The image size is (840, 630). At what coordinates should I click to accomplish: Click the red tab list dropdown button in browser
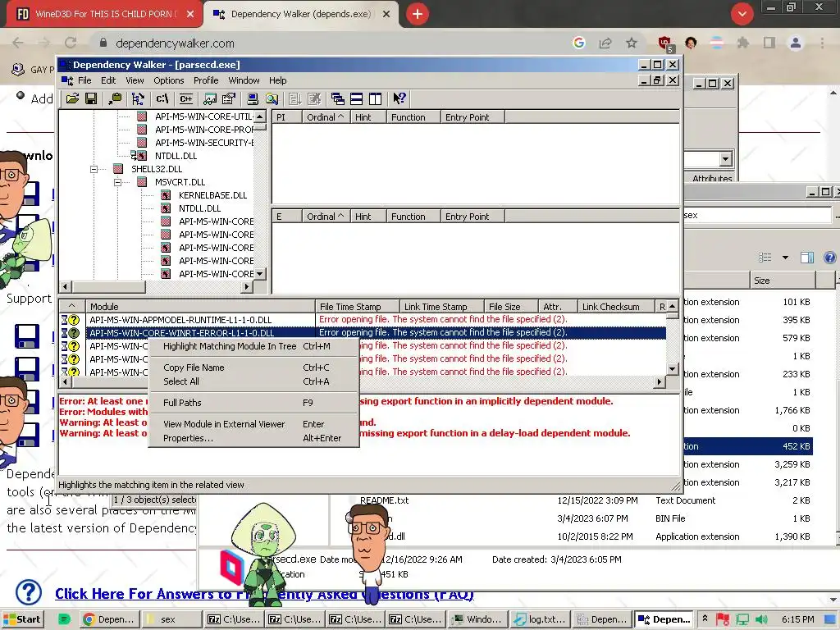pos(742,14)
